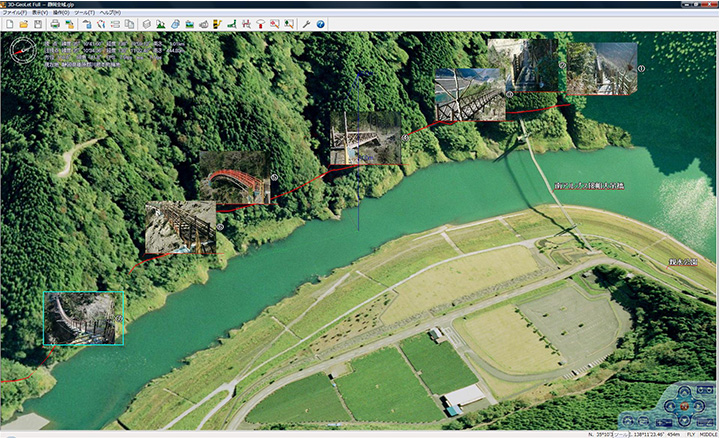This screenshot has width=720, height=438.
Task: Click the red measurement tool toolbar icon
Action: pos(246,24)
